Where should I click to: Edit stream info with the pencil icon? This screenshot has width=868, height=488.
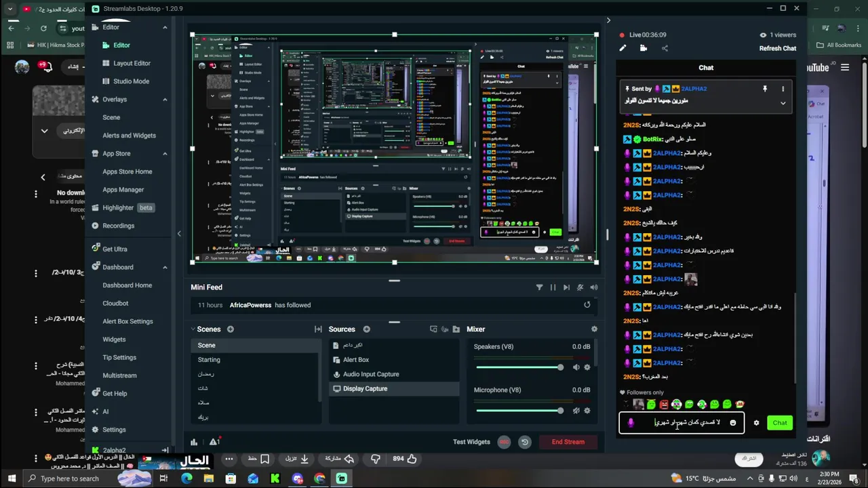(623, 48)
